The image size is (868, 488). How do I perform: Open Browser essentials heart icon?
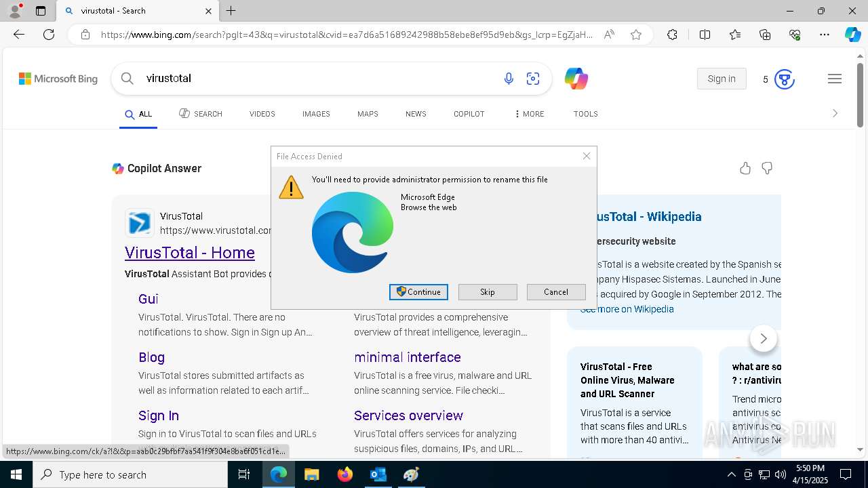tap(795, 35)
